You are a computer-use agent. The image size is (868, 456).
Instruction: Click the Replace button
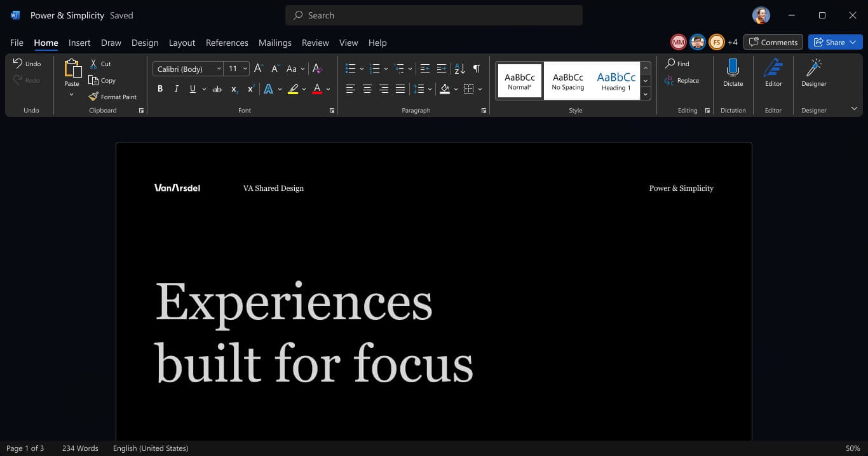tap(682, 80)
